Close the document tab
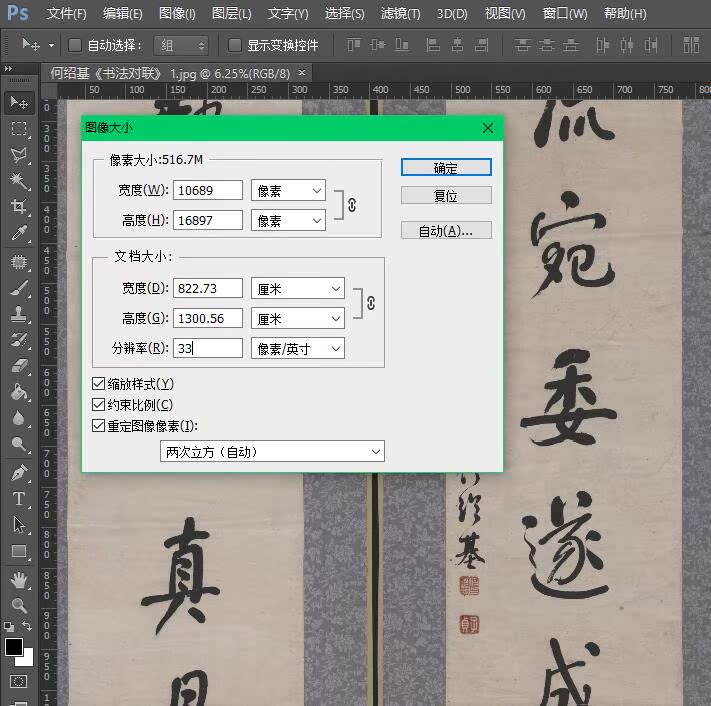 click(302, 73)
